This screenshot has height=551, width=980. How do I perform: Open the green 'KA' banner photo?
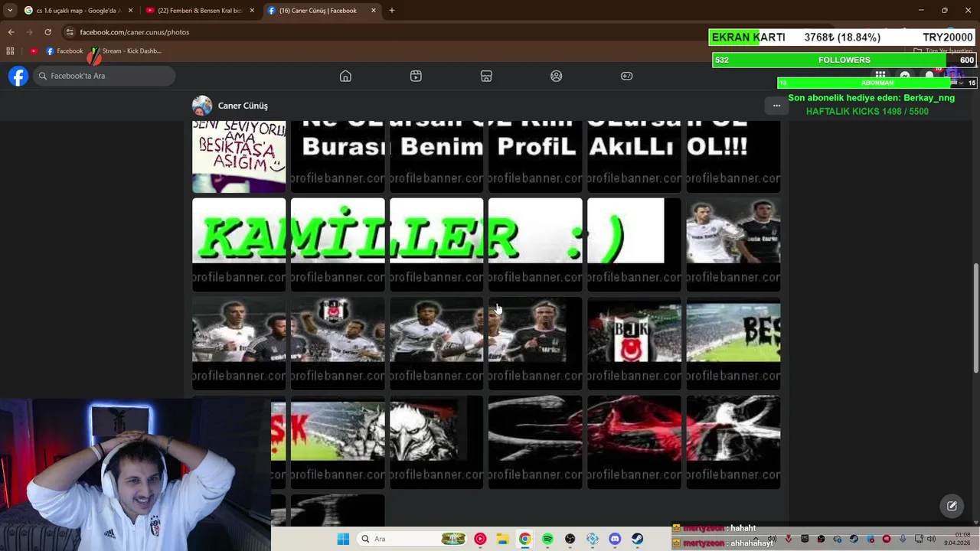pyautogui.click(x=239, y=245)
